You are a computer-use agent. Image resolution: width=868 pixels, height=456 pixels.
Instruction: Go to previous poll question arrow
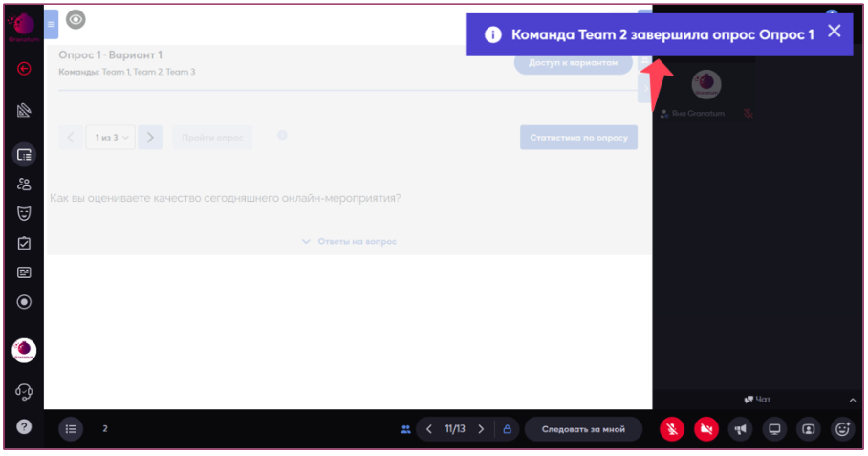click(x=71, y=138)
